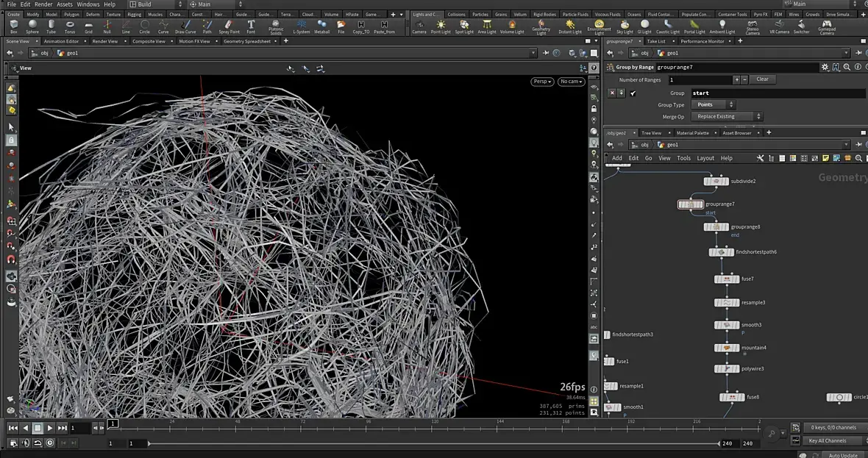Open the Group Type dropdown
The width and height of the screenshot is (868, 458).
pyautogui.click(x=712, y=105)
